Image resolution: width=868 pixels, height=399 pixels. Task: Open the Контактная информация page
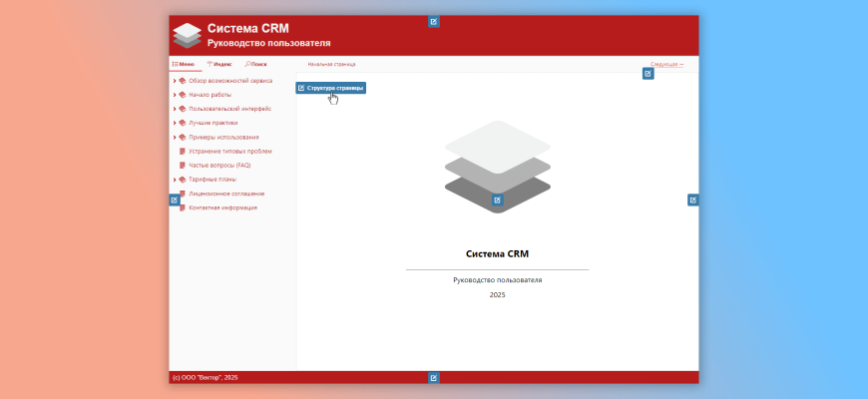pos(223,207)
